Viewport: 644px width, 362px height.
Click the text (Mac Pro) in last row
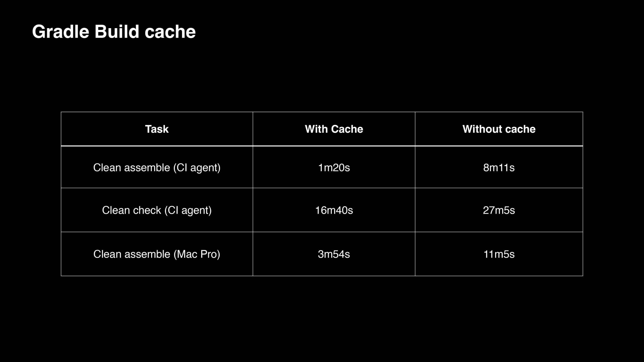[197, 254]
